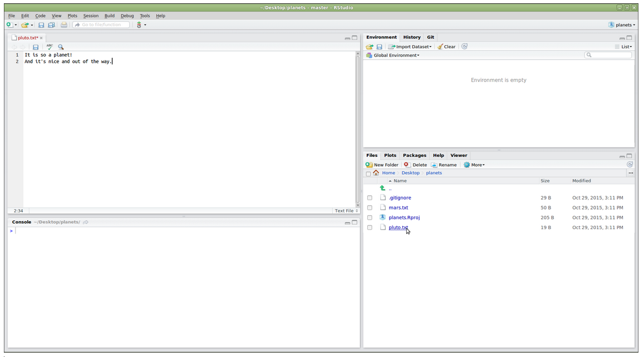Screen dimensions: 644x357
Task: Save pluto.txt using the editor save icon
Action: click(x=36, y=47)
